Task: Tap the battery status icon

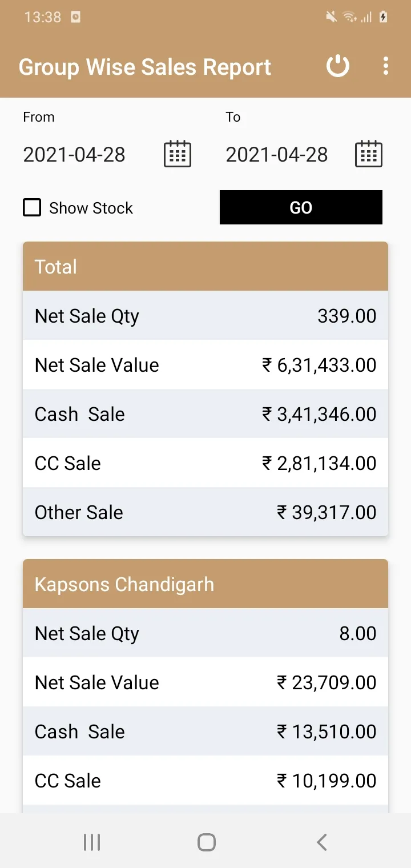Action: click(383, 17)
